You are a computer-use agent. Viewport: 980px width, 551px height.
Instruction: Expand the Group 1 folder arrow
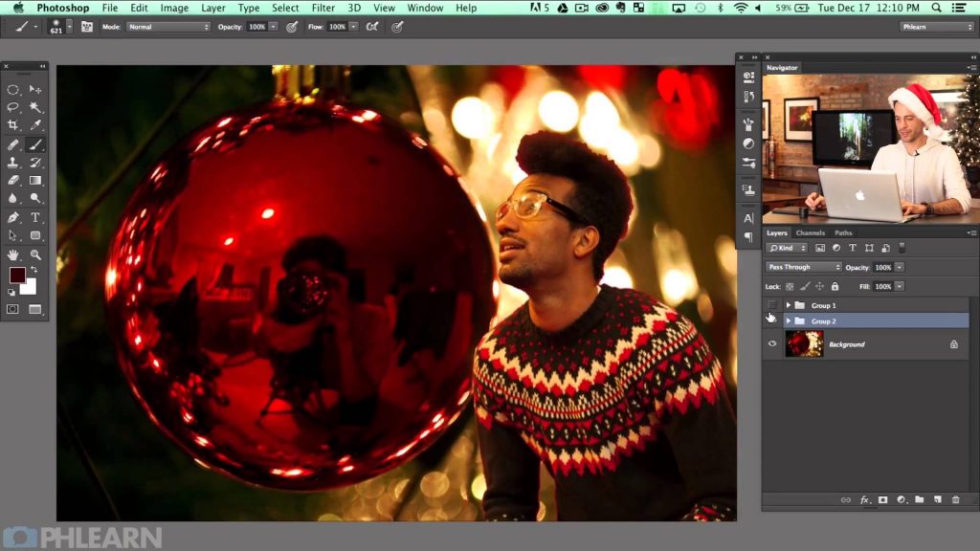point(788,305)
